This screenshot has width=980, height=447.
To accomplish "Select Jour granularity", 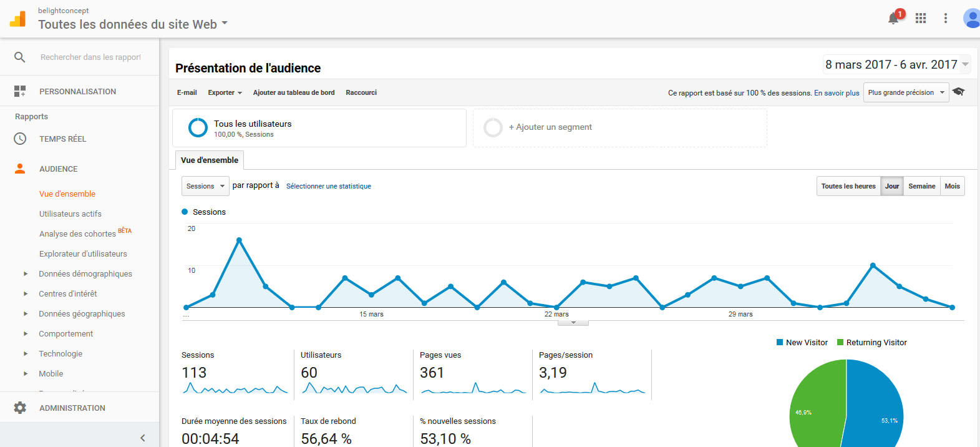I will [892, 186].
